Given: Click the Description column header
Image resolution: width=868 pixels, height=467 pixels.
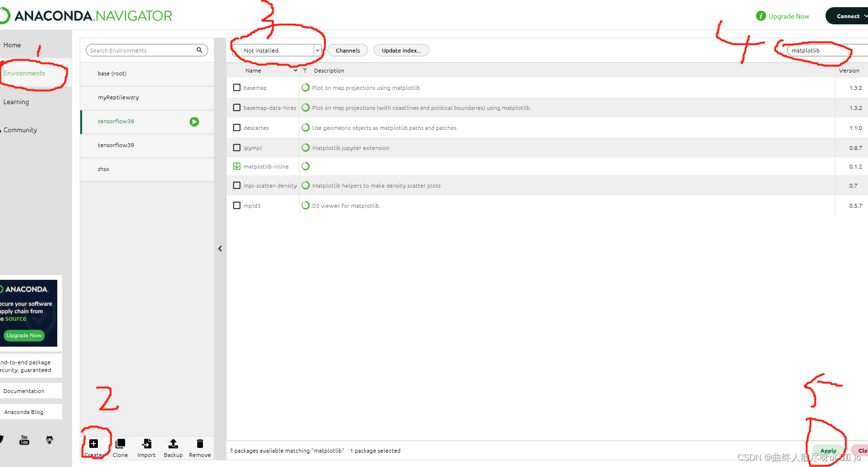Looking at the screenshot, I should click(x=329, y=71).
